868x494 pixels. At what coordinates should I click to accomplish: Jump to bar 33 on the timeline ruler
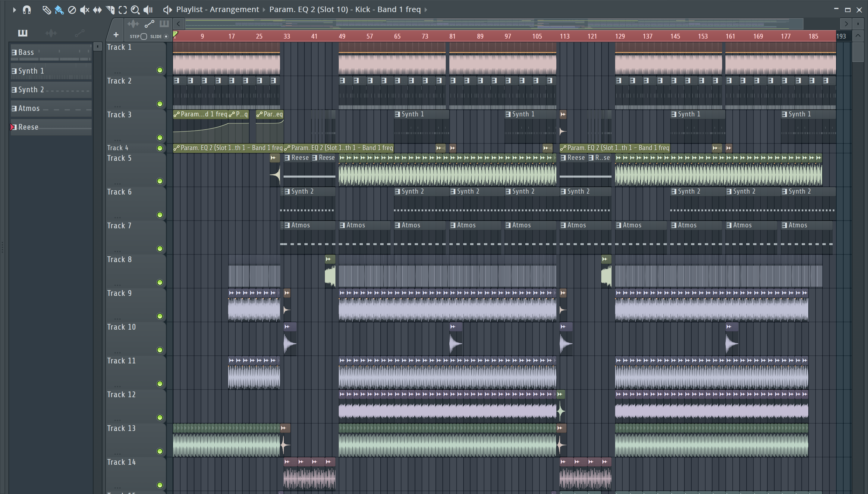point(287,36)
